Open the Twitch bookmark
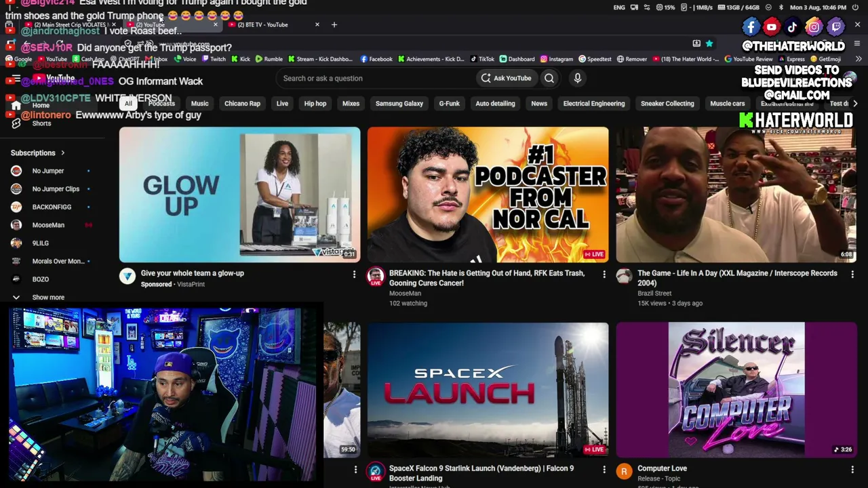Viewport: 868px width, 488px height. (x=212, y=59)
